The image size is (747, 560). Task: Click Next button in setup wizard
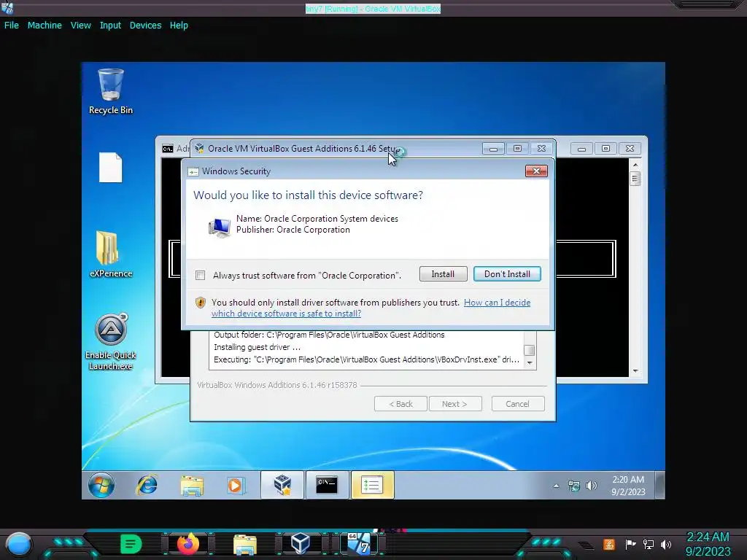[455, 404]
